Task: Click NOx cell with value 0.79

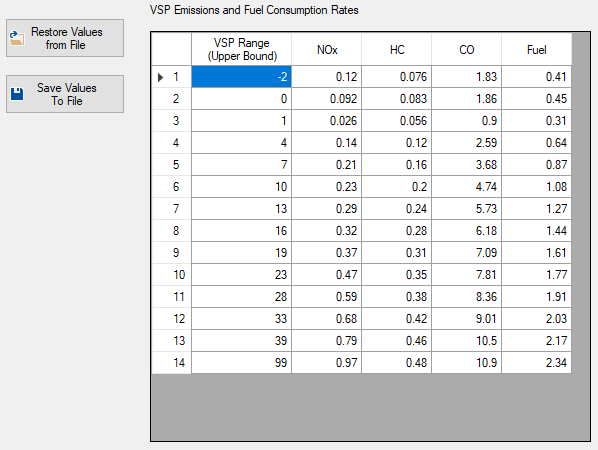Action: pos(327,341)
